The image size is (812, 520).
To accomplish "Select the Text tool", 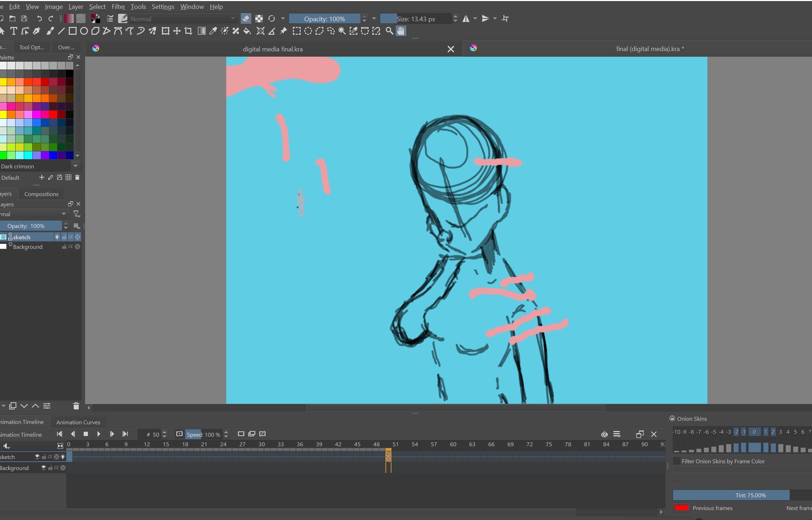I will (13, 31).
